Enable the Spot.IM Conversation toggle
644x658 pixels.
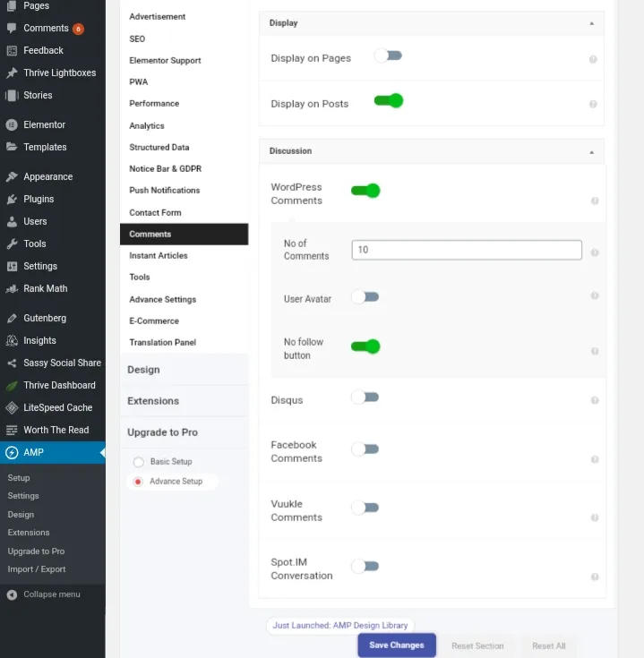click(365, 566)
